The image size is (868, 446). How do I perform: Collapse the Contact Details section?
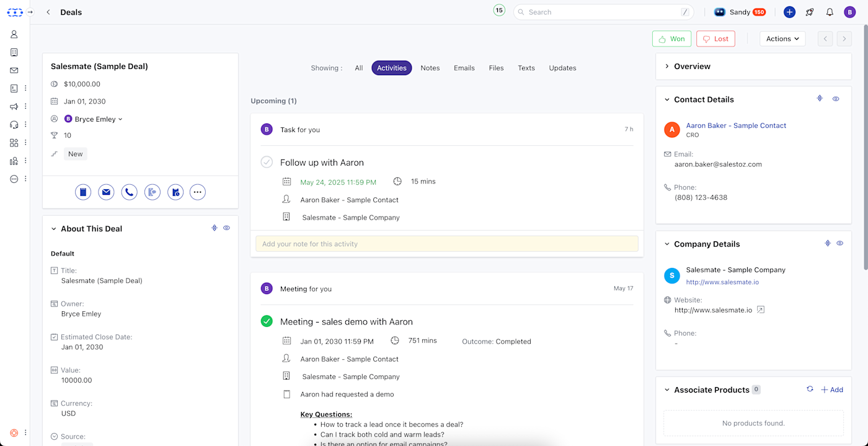pos(667,99)
